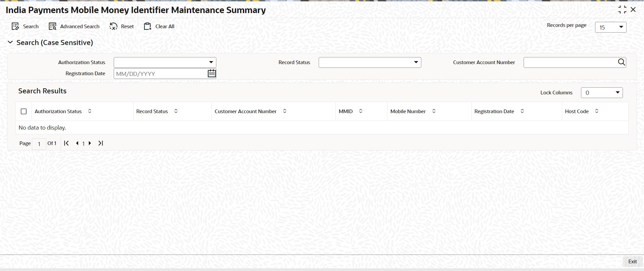Open Advanced Search

pyautogui.click(x=52, y=27)
